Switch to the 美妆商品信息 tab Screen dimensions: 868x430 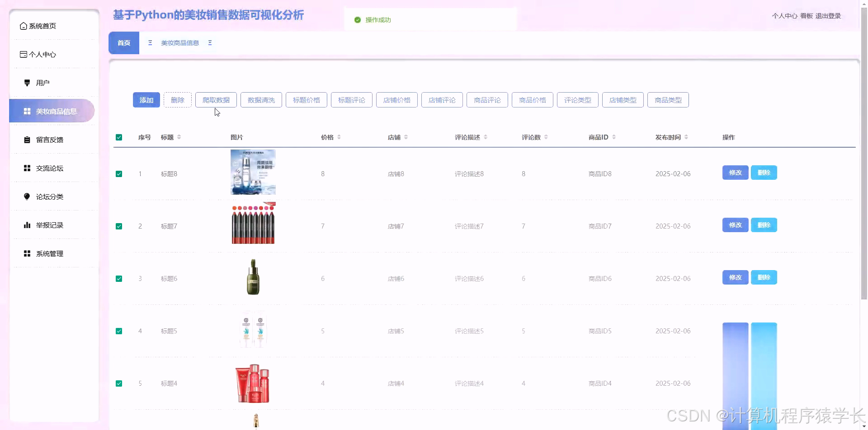point(179,42)
